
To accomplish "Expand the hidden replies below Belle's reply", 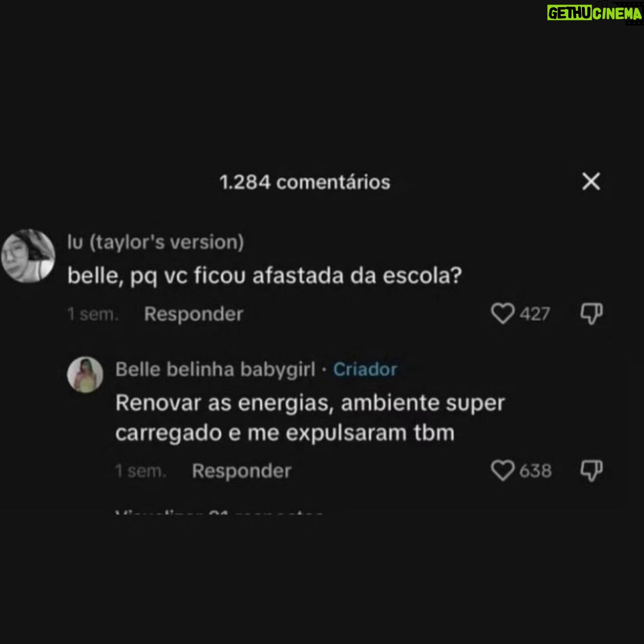I will tap(219, 512).
